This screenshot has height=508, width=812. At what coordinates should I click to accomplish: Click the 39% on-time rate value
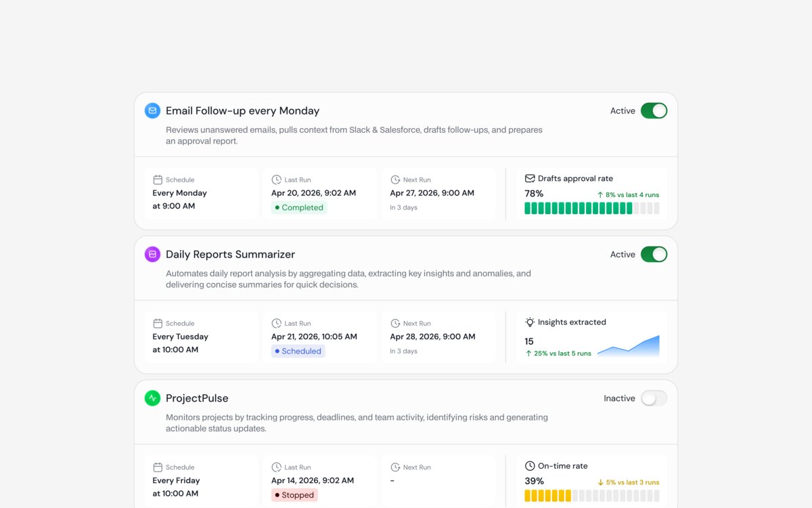pyautogui.click(x=534, y=482)
